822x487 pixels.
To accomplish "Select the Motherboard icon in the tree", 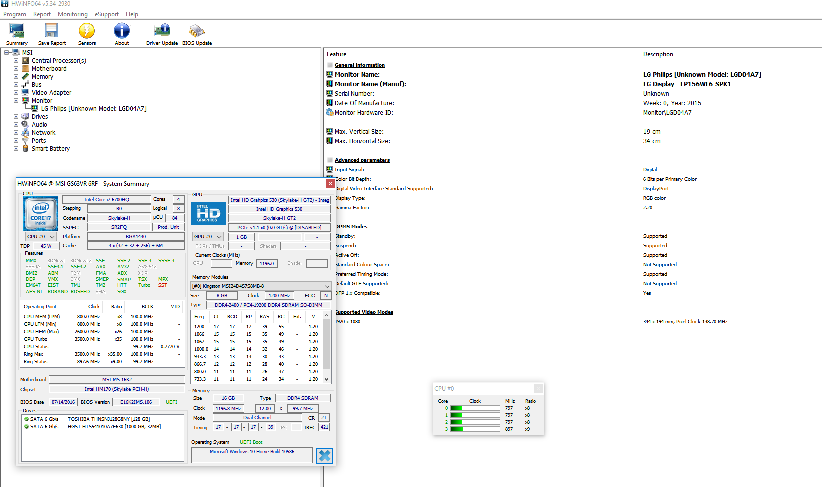I will click(25, 68).
